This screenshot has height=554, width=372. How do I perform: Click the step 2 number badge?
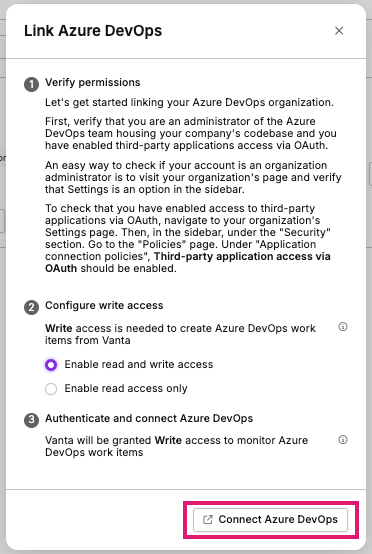(31, 307)
